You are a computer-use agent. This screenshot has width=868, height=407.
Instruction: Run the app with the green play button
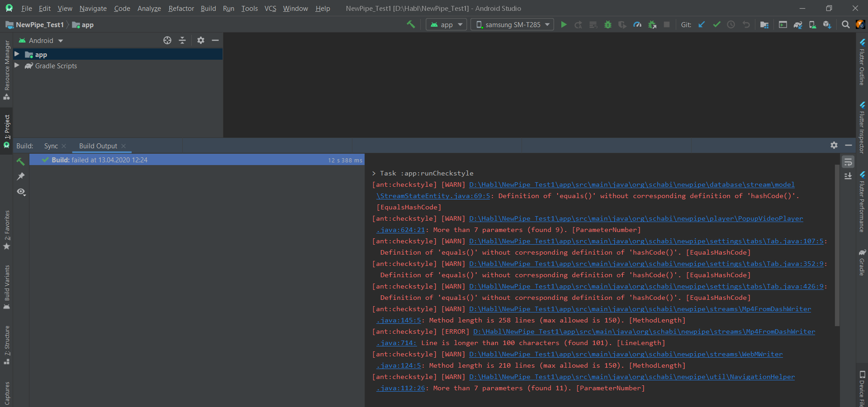(x=564, y=24)
